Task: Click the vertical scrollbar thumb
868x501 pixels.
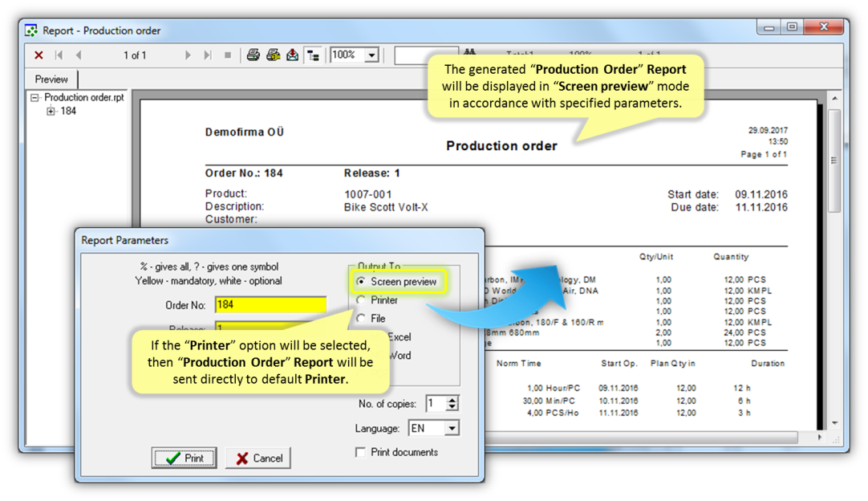Action: [x=835, y=161]
